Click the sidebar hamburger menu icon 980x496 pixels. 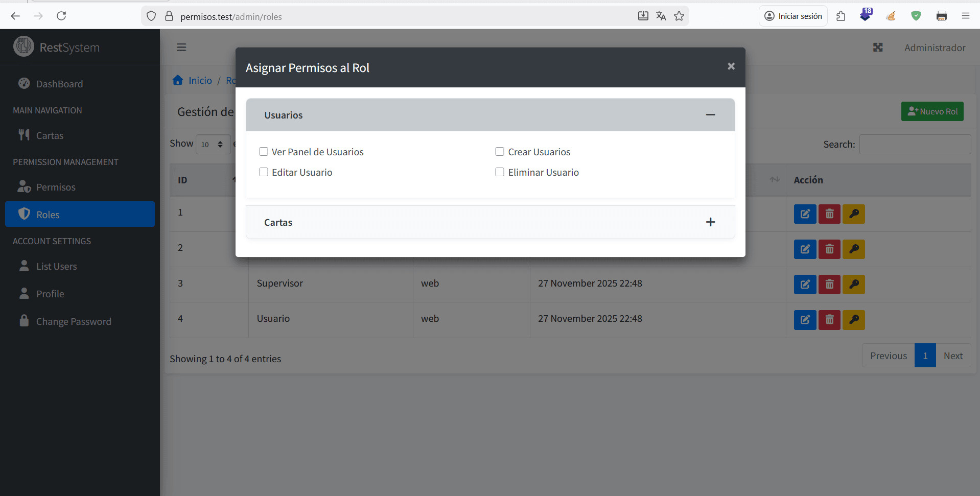pyautogui.click(x=181, y=48)
